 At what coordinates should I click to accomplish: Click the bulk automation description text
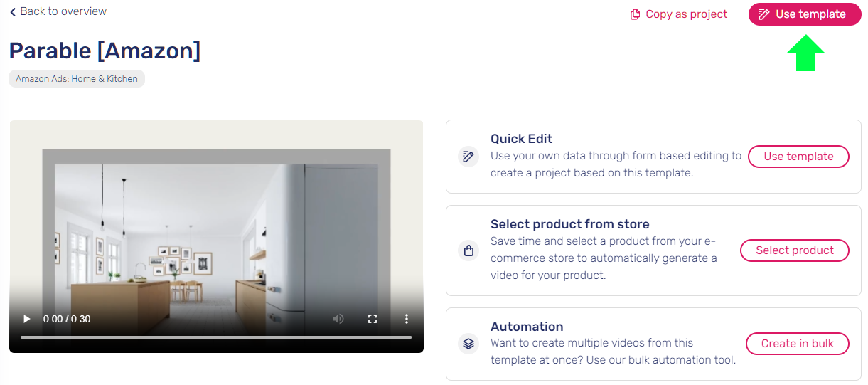pos(613,352)
